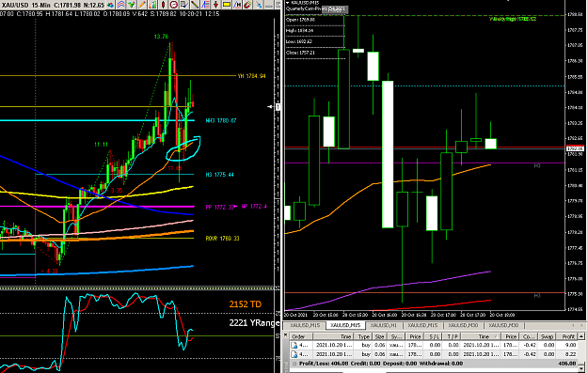Screen dimensions: 588x373
Task: Switch to the active XAUUSD,M15 tab
Action: point(345,325)
